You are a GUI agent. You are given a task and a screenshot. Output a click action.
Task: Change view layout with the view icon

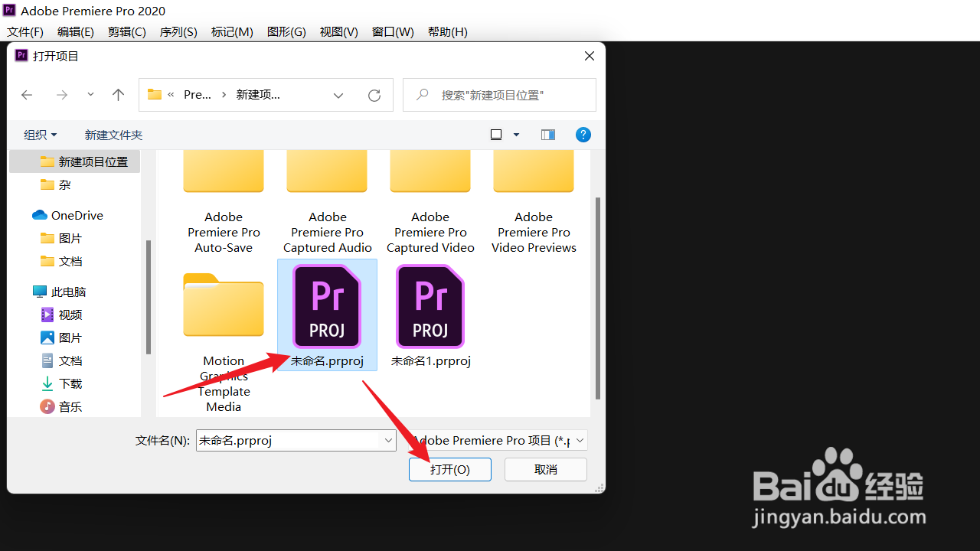pyautogui.click(x=496, y=135)
